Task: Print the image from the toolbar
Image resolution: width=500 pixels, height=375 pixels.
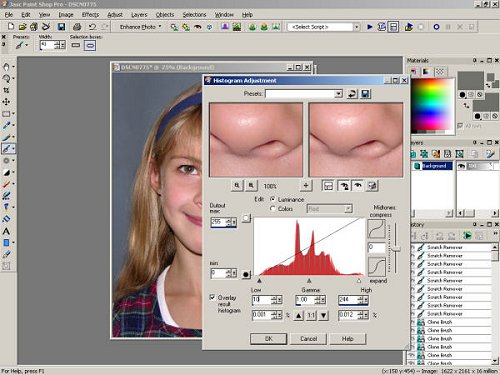Action: (x=77, y=27)
